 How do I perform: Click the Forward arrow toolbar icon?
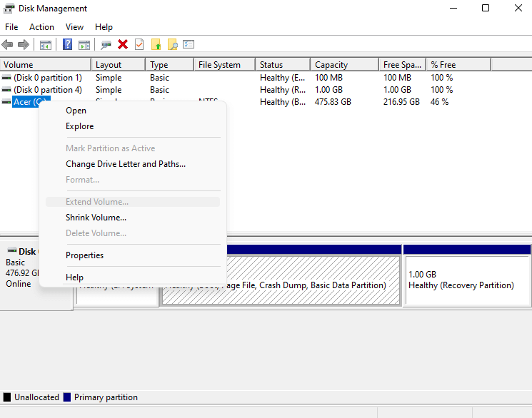tap(24, 44)
